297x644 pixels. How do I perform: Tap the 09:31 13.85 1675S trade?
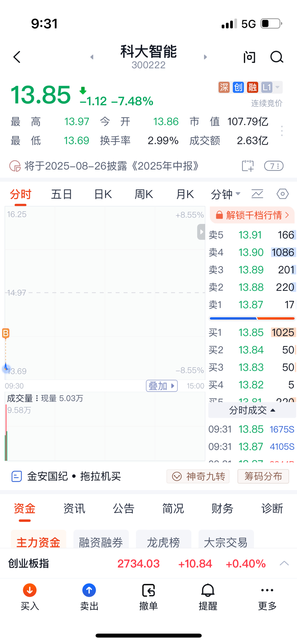252,429
